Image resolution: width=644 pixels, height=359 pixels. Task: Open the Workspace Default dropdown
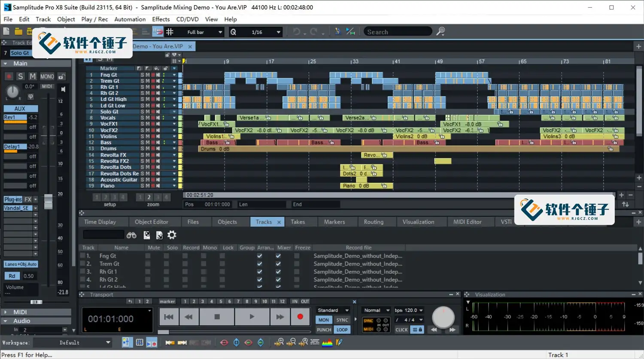(107, 343)
